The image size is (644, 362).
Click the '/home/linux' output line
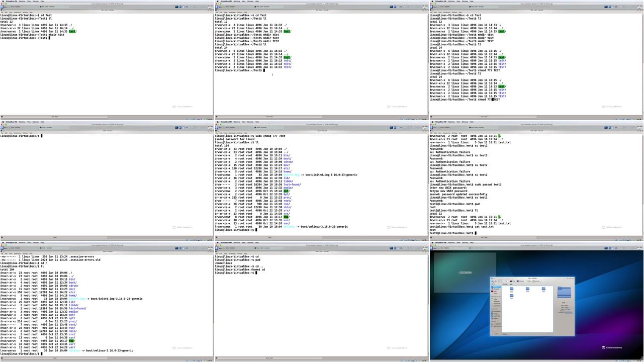(x=223, y=263)
